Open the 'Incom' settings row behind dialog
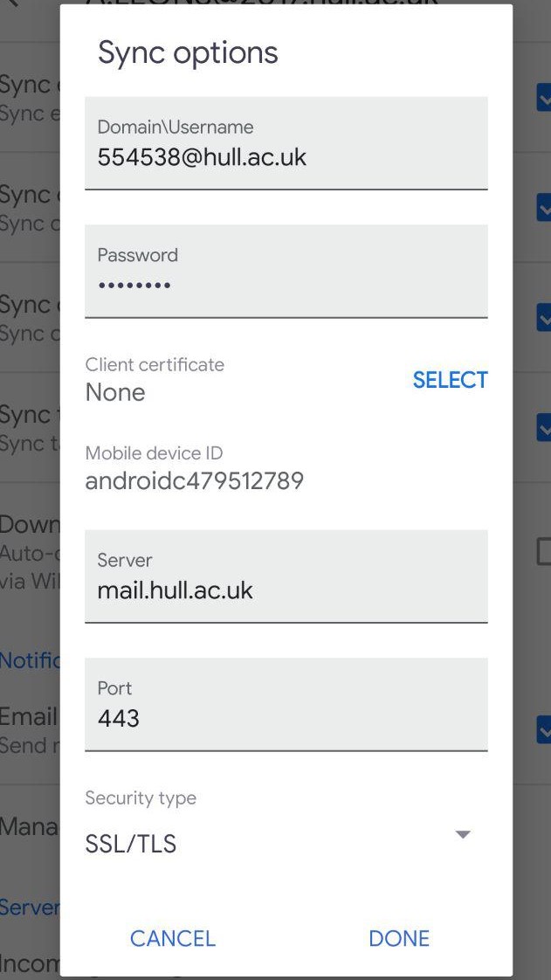This screenshot has width=551, height=980. pos(28,963)
